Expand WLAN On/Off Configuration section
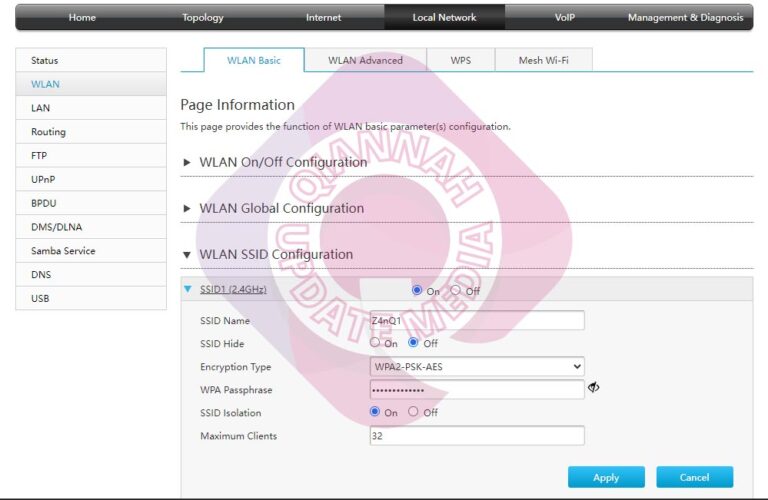Screen dimensions: 768x500 (187, 162)
